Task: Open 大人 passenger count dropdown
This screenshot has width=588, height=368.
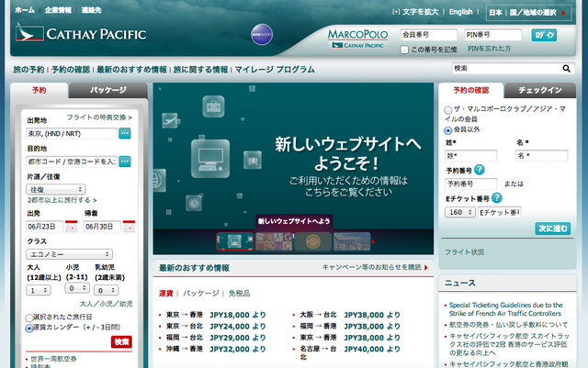Action: click(x=39, y=290)
